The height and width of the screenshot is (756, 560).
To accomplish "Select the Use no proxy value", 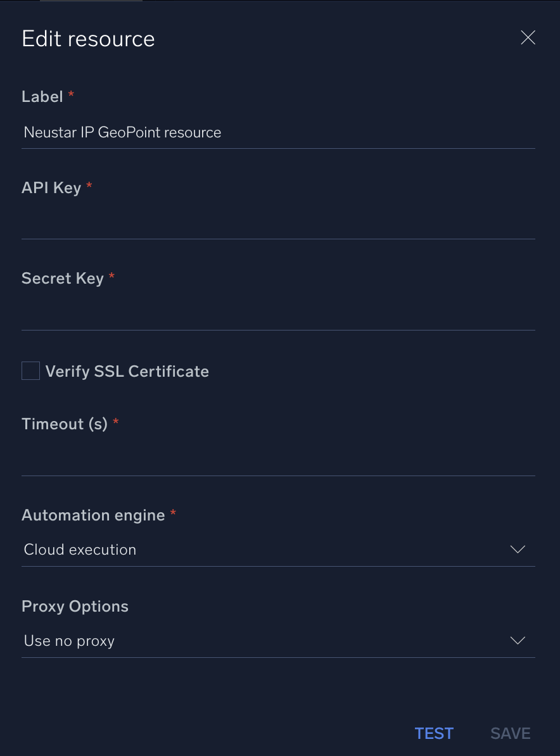I will (x=69, y=641).
